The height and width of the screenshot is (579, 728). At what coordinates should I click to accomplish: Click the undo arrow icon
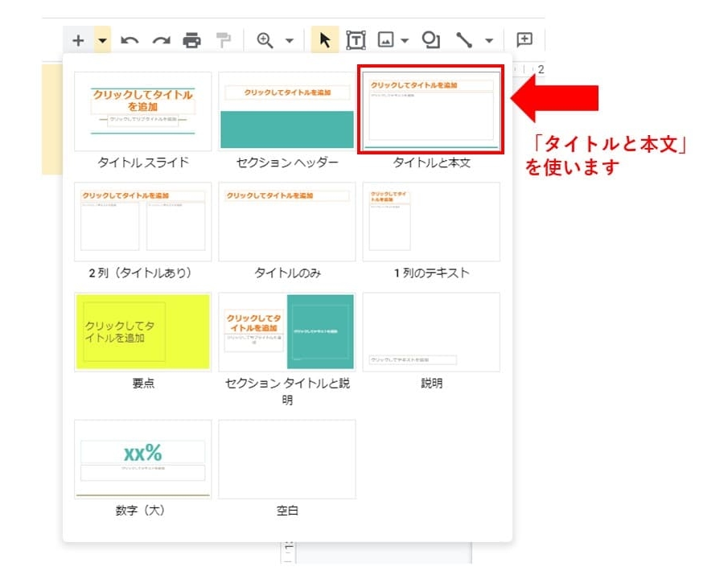click(x=130, y=40)
